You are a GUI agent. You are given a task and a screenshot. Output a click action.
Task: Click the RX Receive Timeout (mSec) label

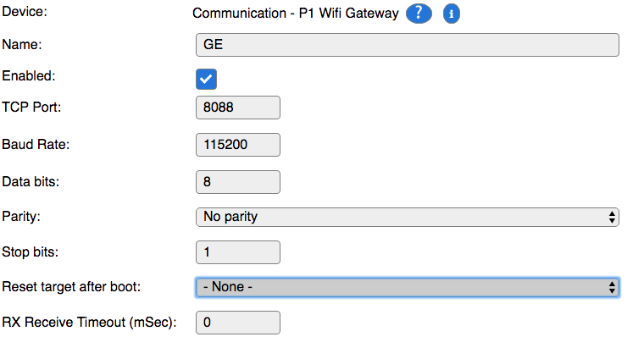89,322
